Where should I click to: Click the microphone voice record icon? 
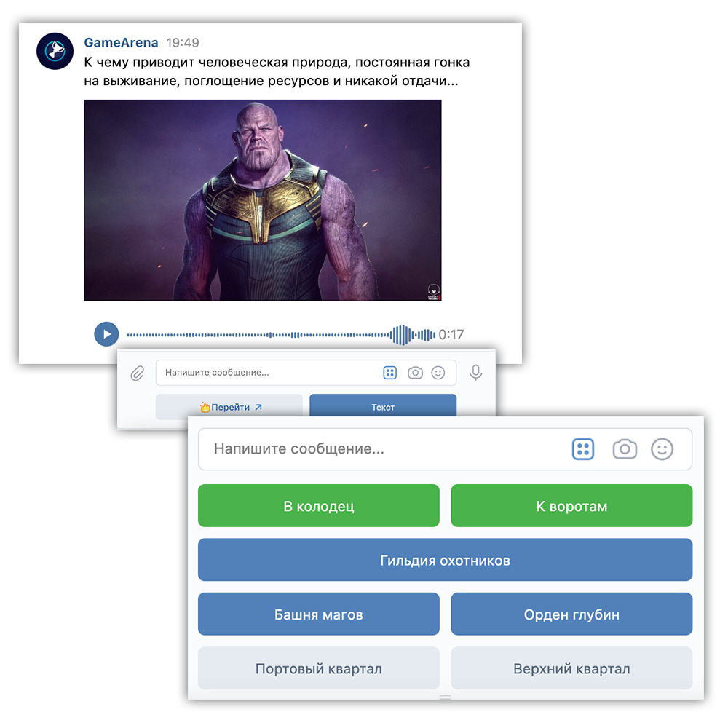[x=475, y=372]
